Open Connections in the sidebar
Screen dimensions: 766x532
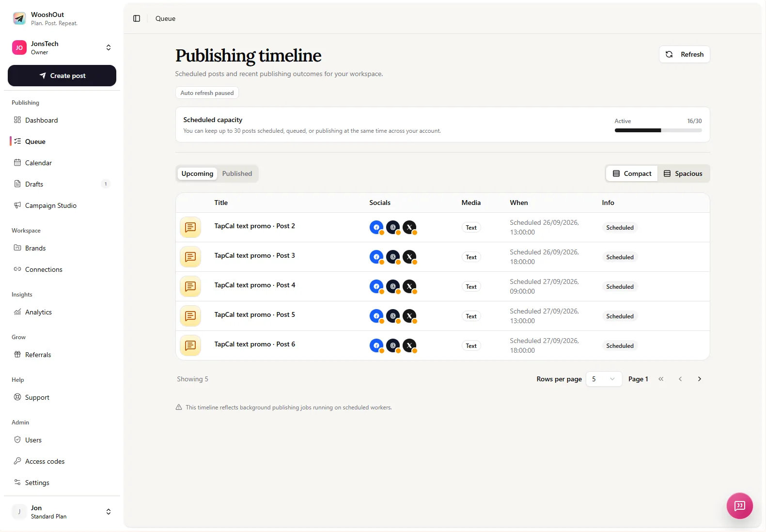click(x=62, y=269)
